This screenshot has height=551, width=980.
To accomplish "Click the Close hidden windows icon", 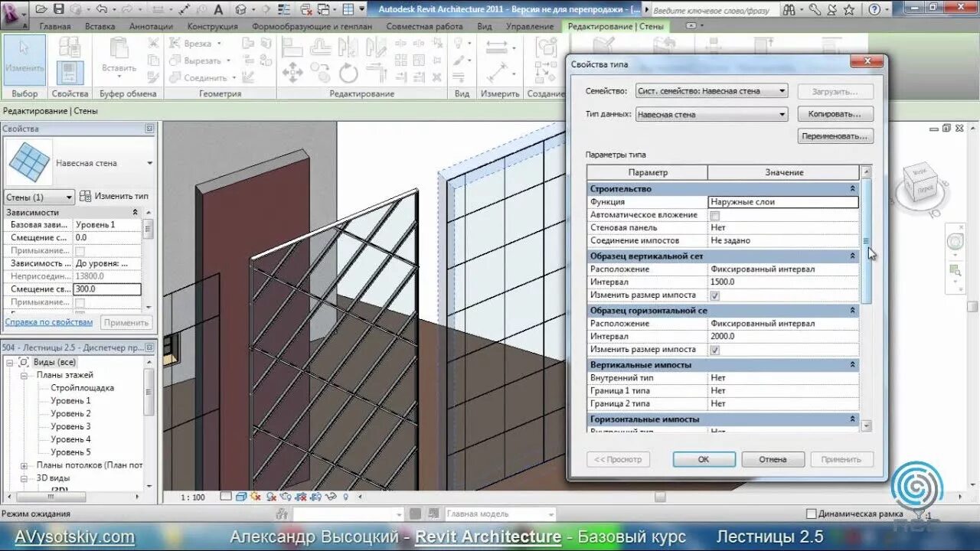I will pyautogui.click(x=306, y=9).
